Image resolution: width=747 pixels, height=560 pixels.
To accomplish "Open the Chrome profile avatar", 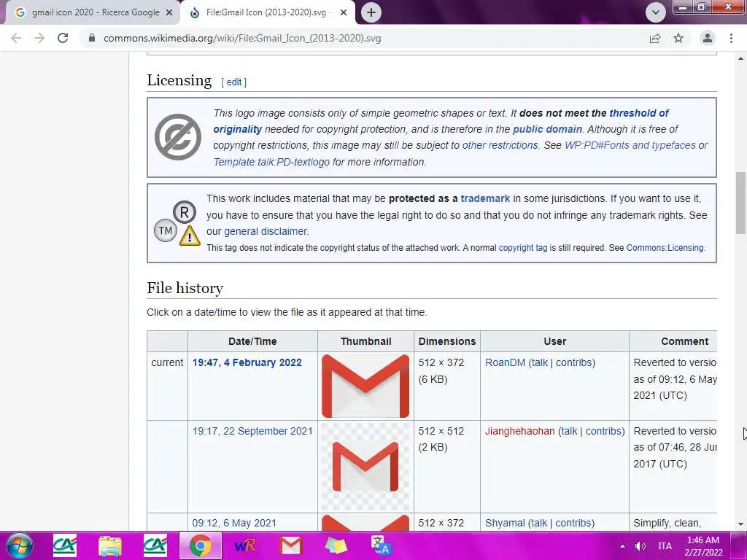I will 708,38.
